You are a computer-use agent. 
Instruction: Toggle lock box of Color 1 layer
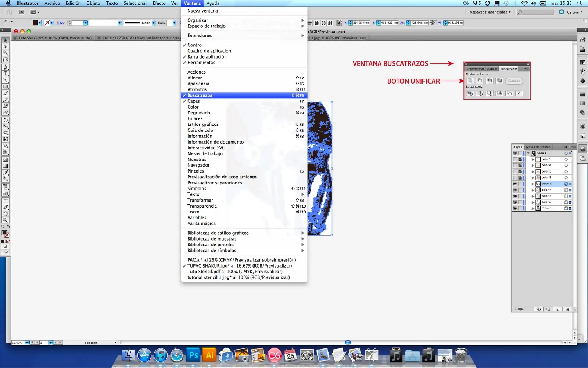click(x=520, y=208)
